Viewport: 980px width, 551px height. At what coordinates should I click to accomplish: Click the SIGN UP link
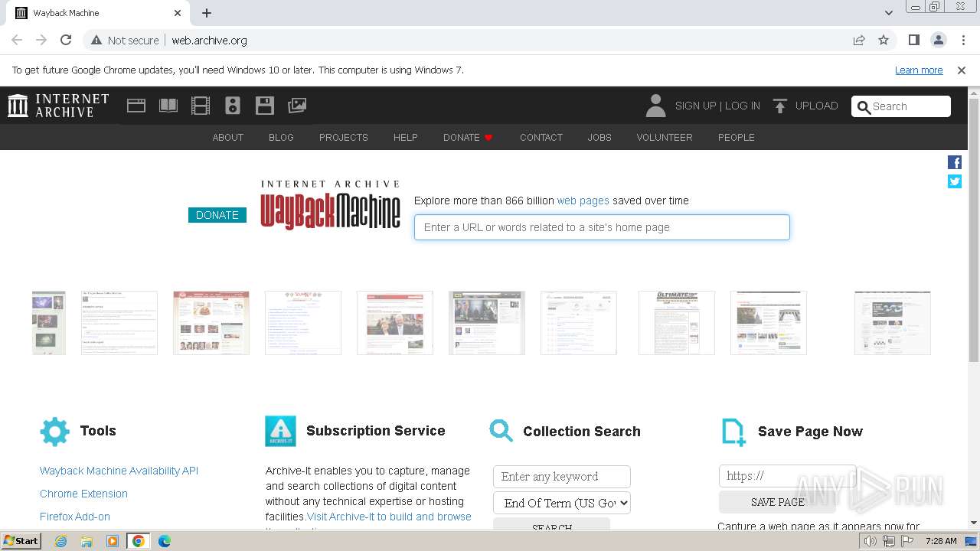pos(695,106)
